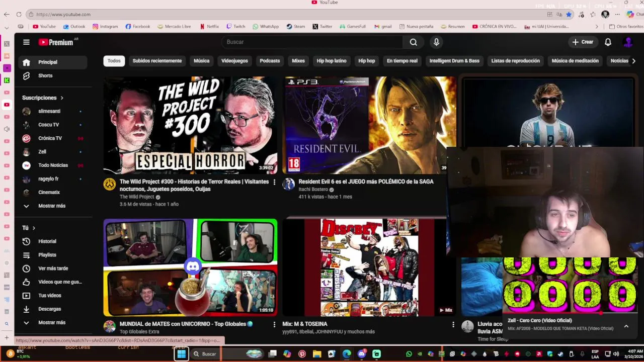Open the Netflix bookmark
This screenshot has height=362, width=644.
pyautogui.click(x=209, y=27)
